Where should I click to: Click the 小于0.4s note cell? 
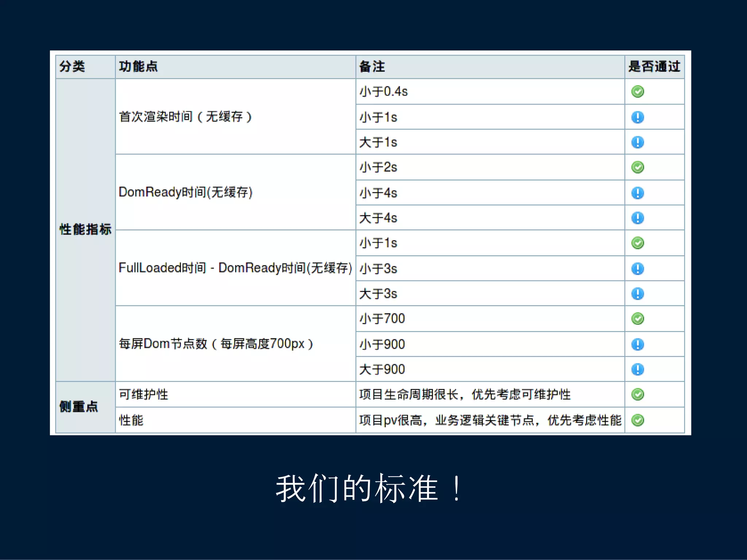490,92
